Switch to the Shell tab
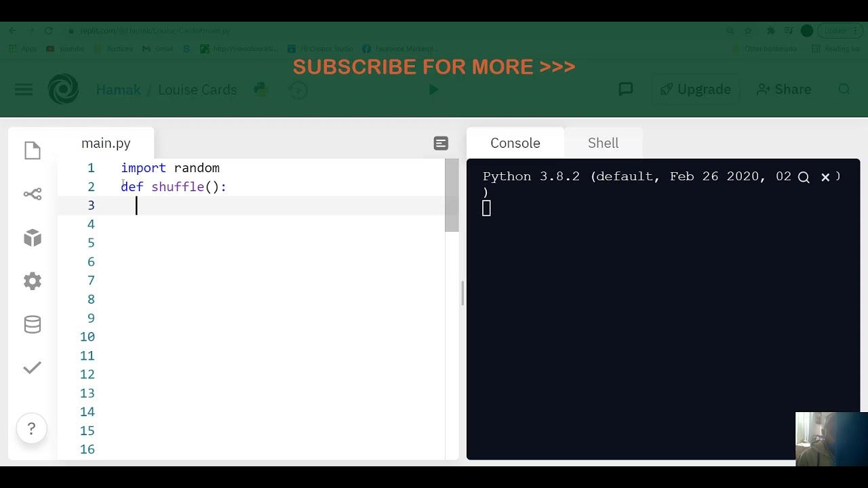Viewport: 868px width, 488px height. (x=603, y=143)
